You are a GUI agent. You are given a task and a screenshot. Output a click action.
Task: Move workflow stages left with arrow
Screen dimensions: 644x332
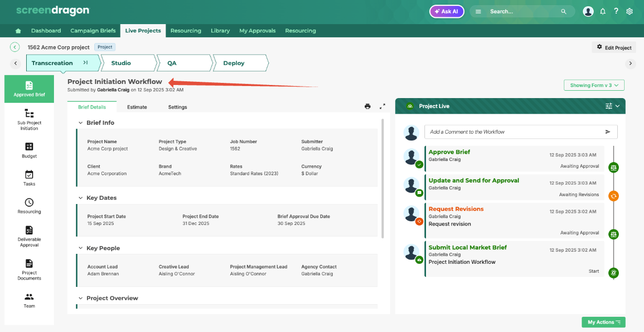pos(16,63)
